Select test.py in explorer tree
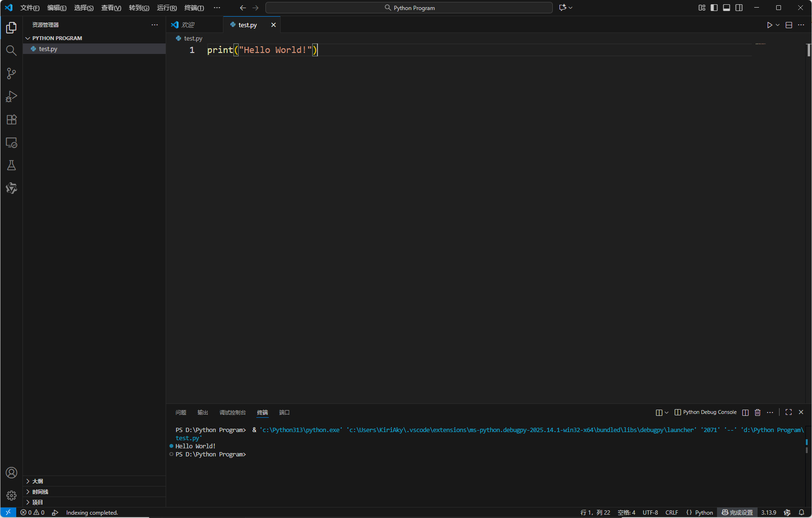Image resolution: width=812 pixels, height=518 pixels. coord(48,49)
